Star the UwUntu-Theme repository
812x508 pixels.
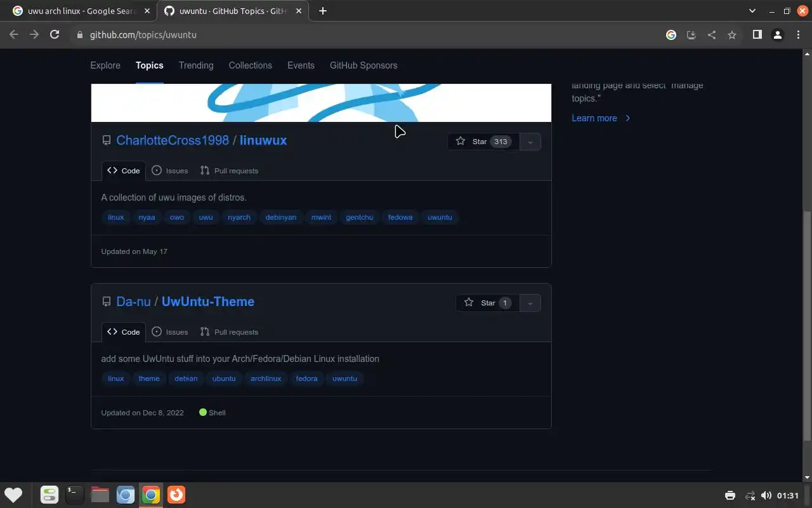tap(487, 303)
